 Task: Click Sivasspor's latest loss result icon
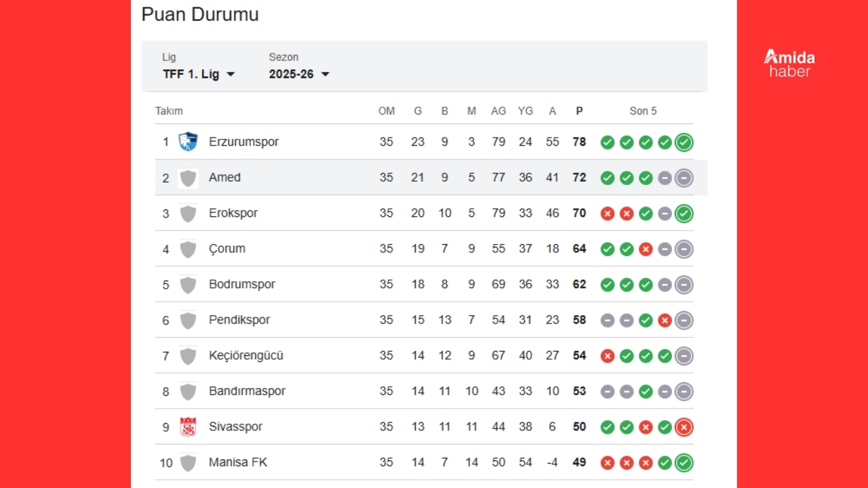684,427
